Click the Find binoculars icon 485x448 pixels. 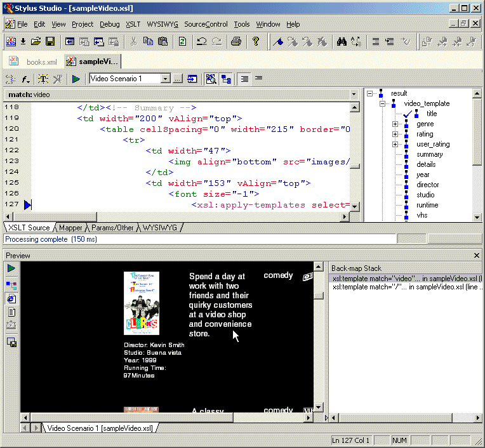tap(342, 42)
